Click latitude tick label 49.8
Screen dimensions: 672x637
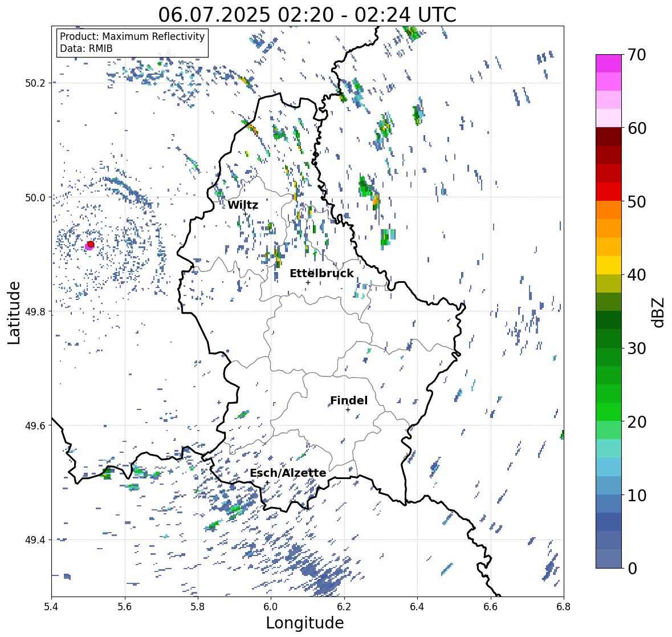(35, 311)
